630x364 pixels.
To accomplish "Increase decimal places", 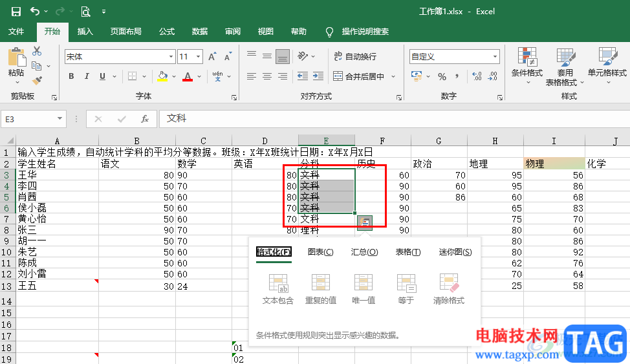I will click(477, 76).
